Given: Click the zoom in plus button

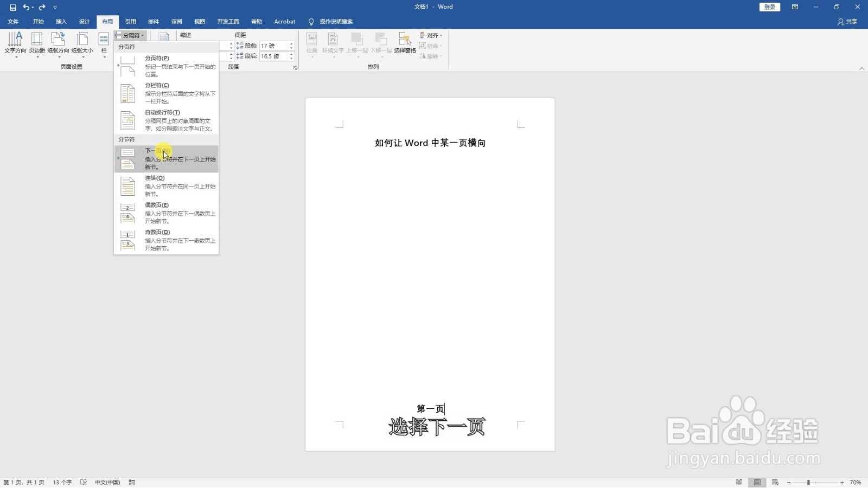Looking at the screenshot, I should coord(842,483).
